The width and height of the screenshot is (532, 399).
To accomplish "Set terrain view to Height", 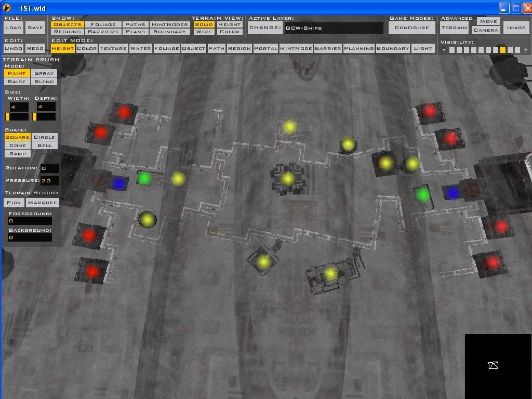I will pyautogui.click(x=230, y=24).
